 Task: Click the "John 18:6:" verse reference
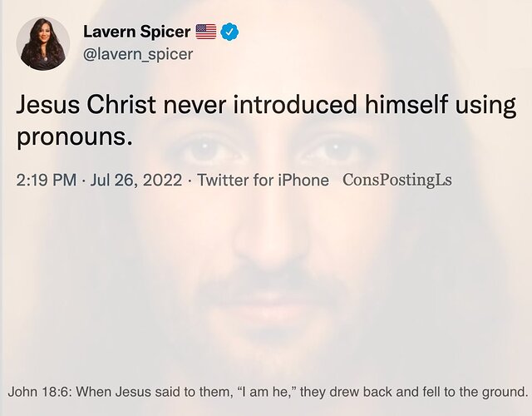coord(37,392)
